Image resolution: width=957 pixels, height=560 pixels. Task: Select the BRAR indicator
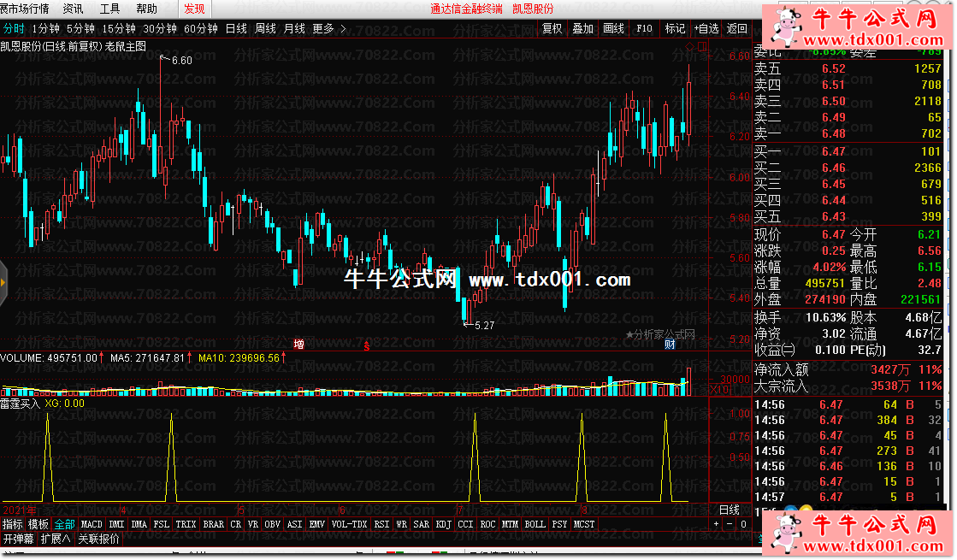pyautogui.click(x=214, y=524)
